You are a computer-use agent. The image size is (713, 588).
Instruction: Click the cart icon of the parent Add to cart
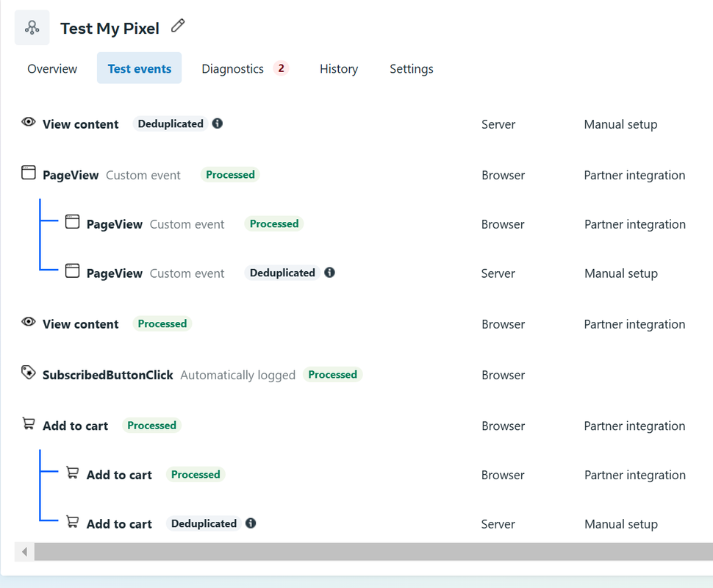pos(29,424)
